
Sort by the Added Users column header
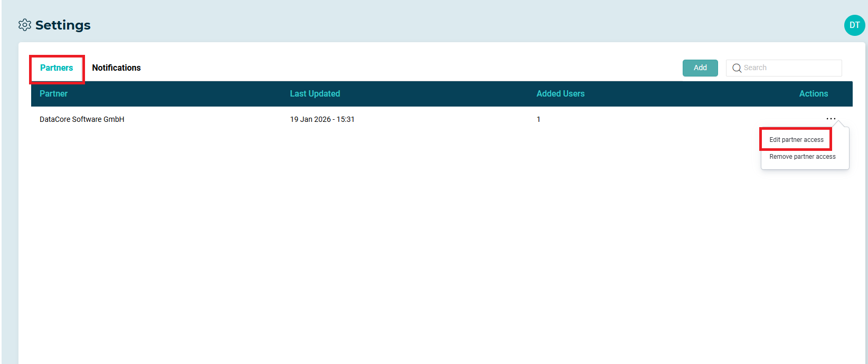(x=560, y=94)
